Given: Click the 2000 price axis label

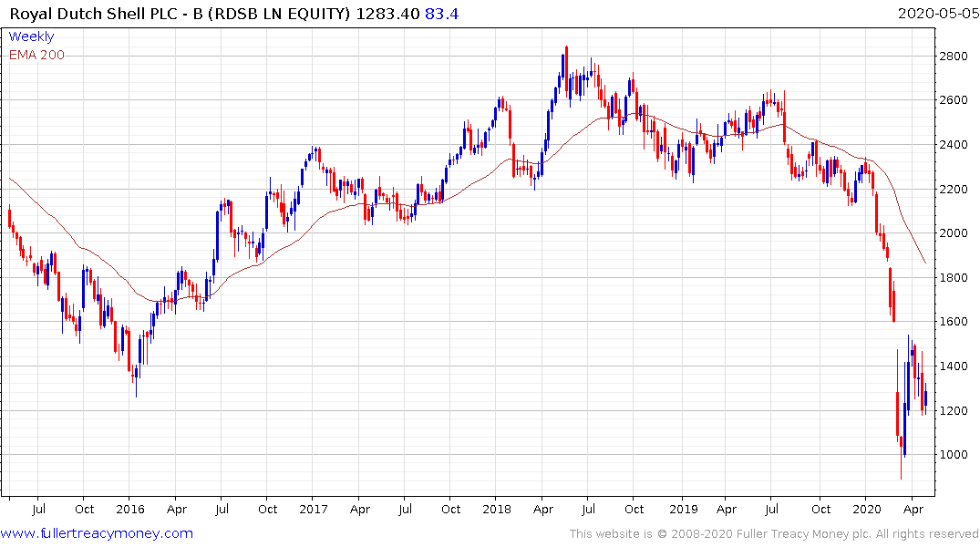Looking at the screenshot, I should 954,233.
